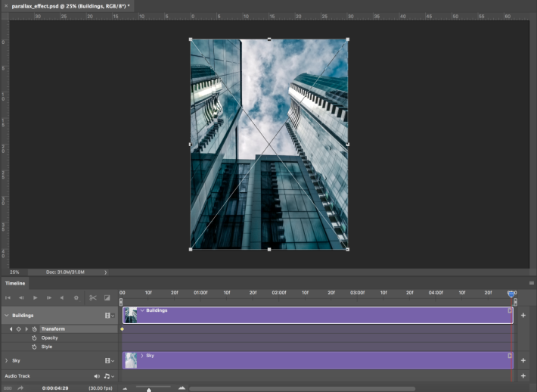Select the Timeline panel tab
This screenshot has height=392, width=537.
click(15, 283)
